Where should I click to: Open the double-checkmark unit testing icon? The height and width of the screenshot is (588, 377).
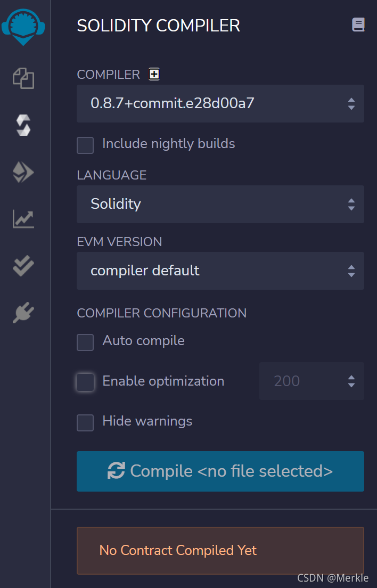[x=23, y=266]
